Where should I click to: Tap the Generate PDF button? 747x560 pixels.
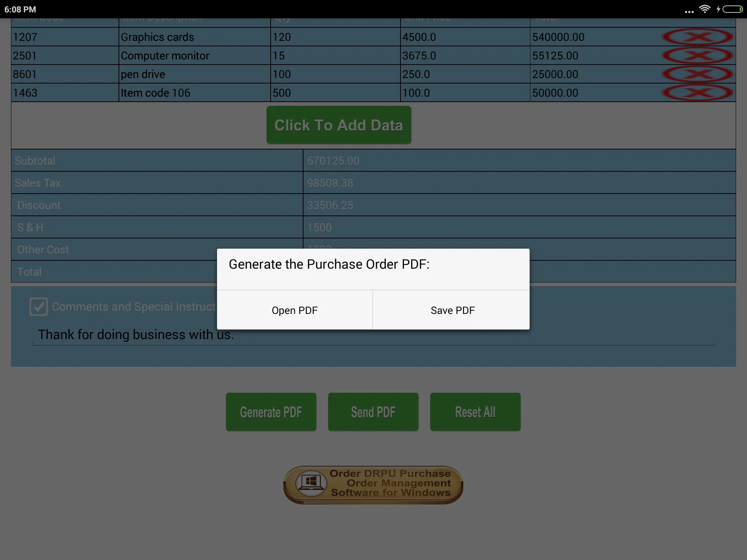[271, 412]
